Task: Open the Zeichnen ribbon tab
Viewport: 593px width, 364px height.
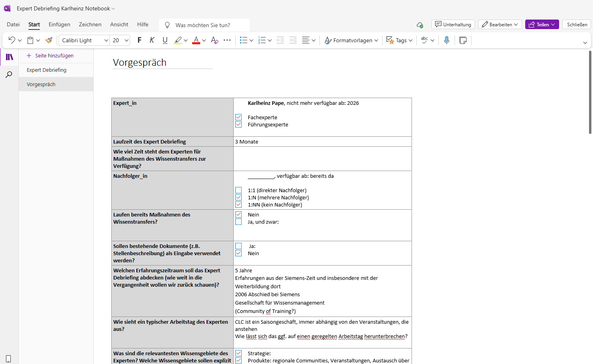Action: pyautogui.click(x=90, y=24)
